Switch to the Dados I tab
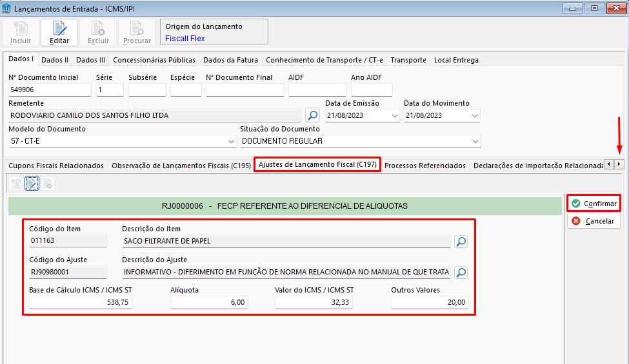 (21, 59)
